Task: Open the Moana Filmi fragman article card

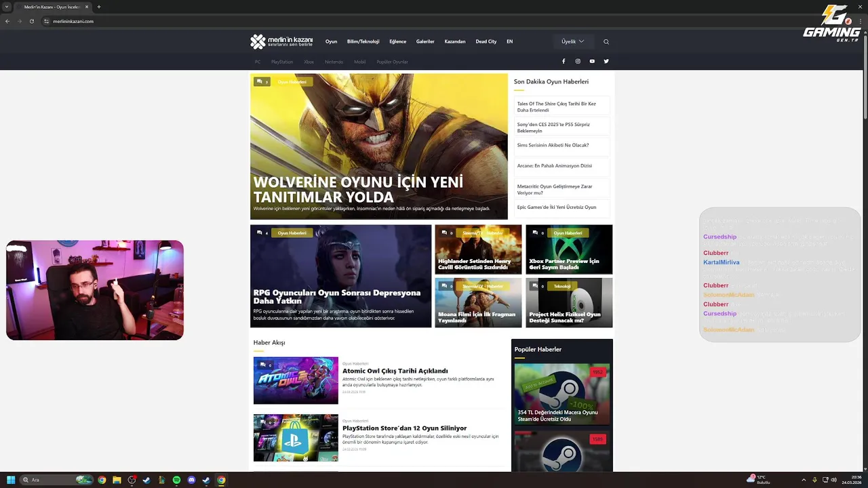Action: [478, 302]
